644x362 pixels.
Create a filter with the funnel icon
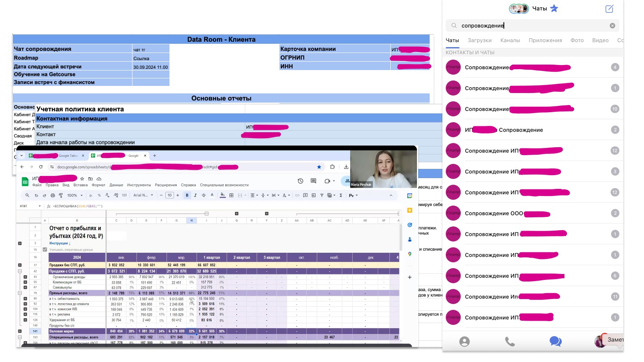[x=322, y=195]
